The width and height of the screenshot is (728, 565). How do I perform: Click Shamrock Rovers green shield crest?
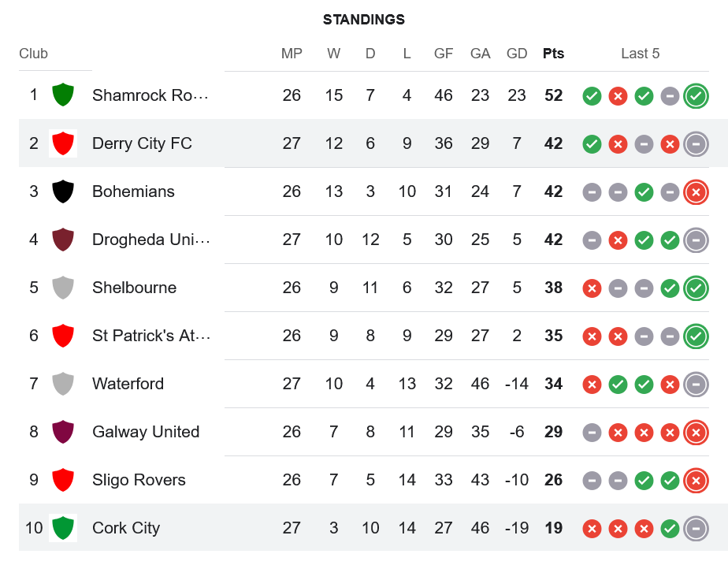tap(63, 95)
